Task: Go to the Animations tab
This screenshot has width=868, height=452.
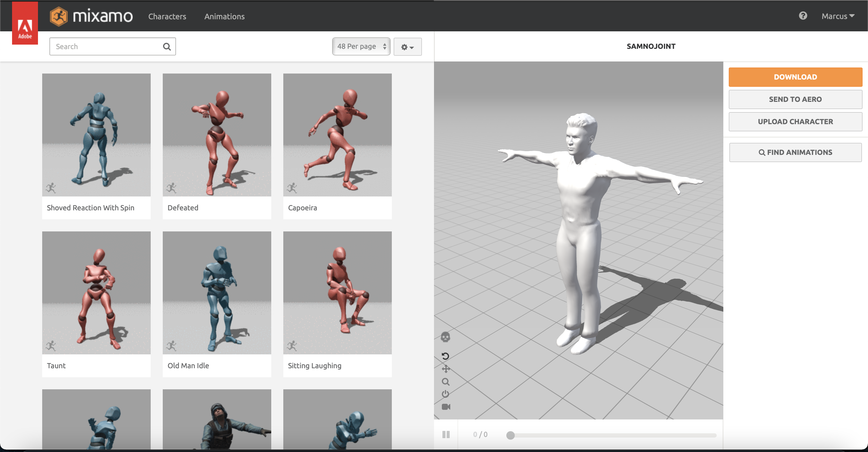Action: [x=225, y=16]
